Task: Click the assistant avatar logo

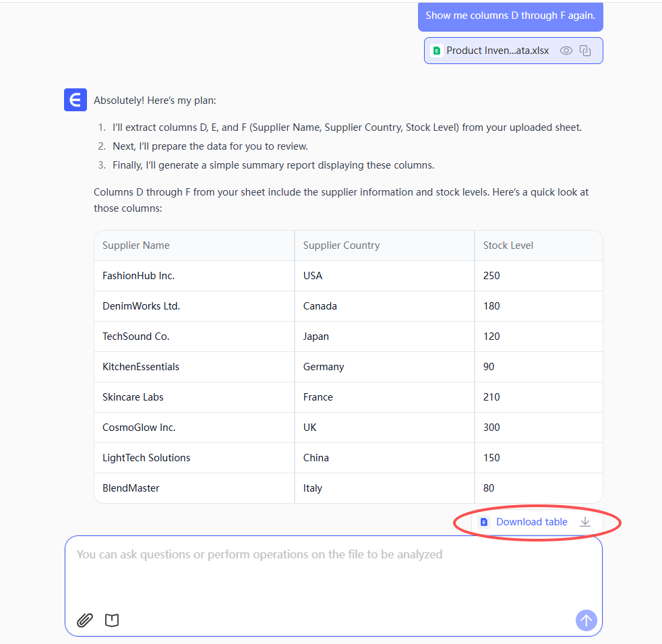Action: point(76,100)
